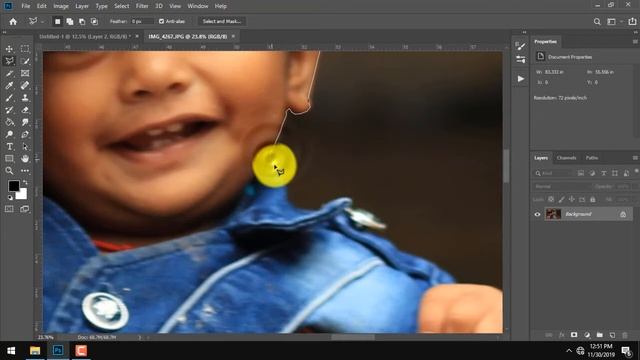640x360 pixels.
Task: Click the Search magnifier icon top right
Action: point(597,22)
